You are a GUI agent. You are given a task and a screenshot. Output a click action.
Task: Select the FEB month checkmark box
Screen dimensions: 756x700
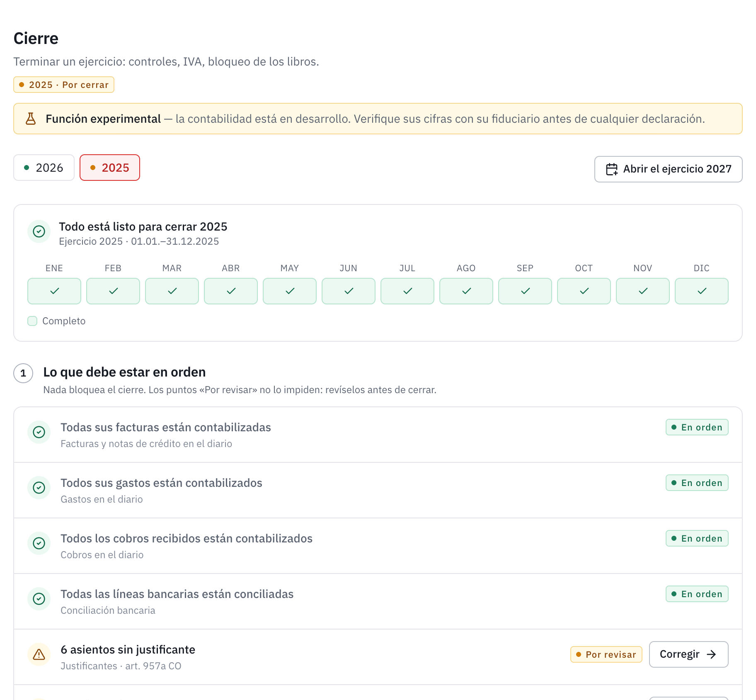coord(113,291)
